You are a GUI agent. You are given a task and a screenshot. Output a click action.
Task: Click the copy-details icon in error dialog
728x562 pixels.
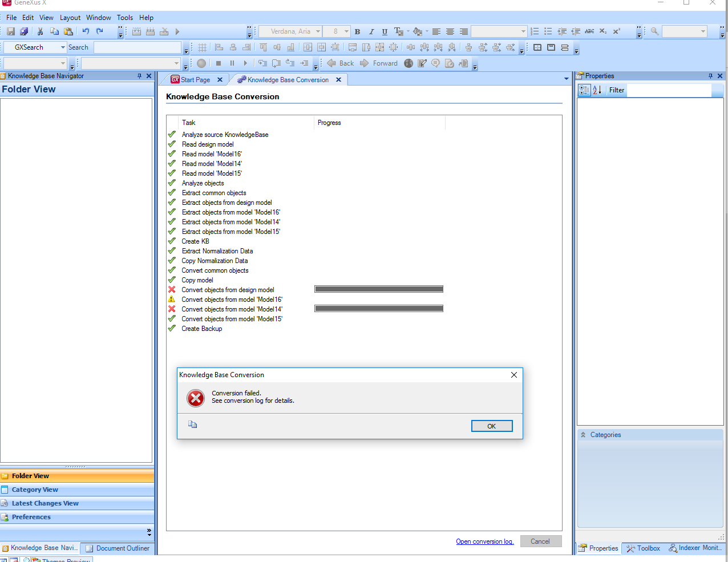[193, 424]
